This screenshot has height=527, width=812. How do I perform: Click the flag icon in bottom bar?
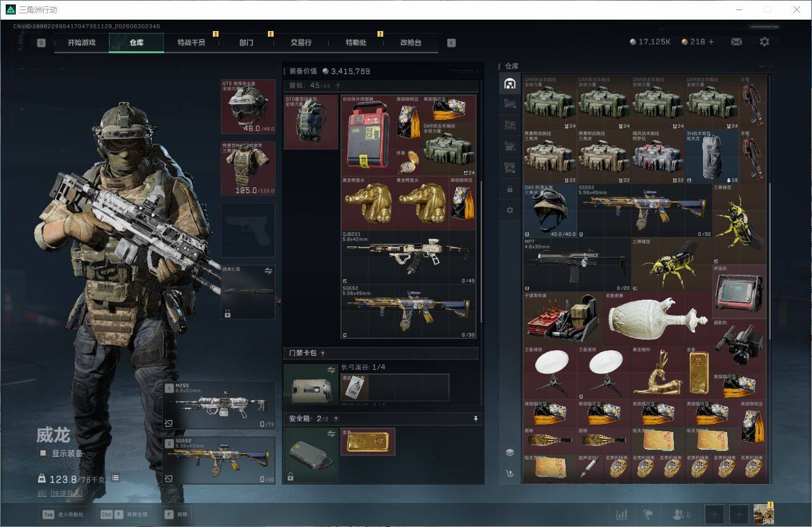pos(648,514)
